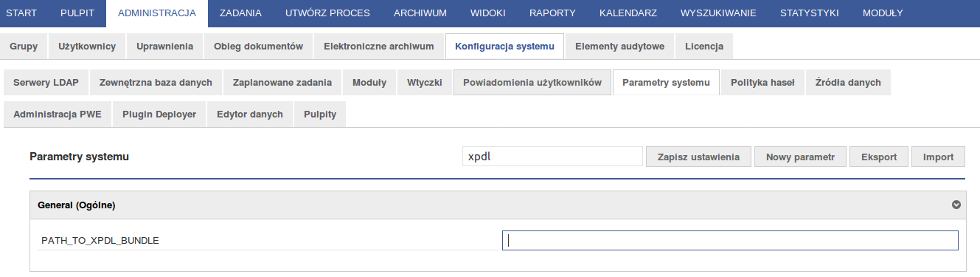Save settings with Zapisz ustawienia

(x=698, y=157)
